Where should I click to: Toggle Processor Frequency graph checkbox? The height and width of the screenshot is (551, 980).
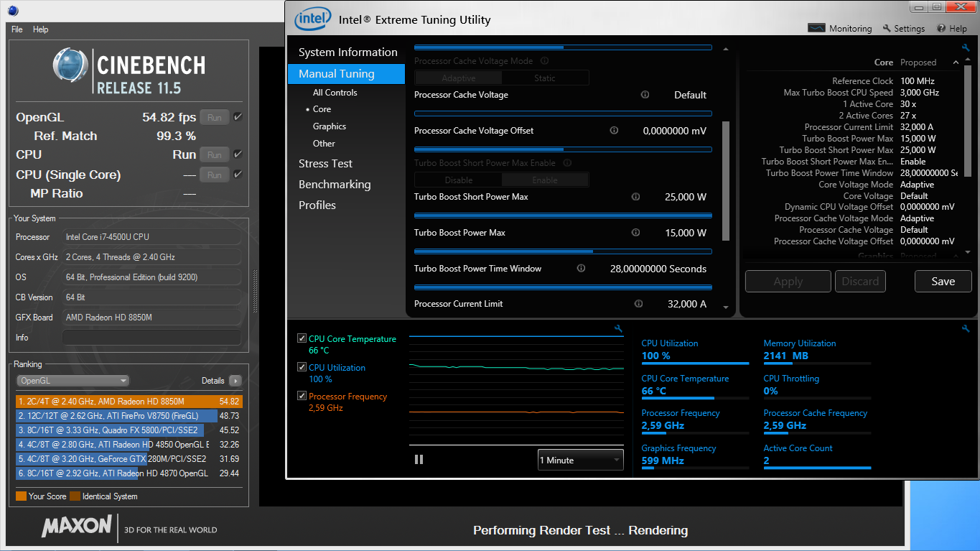click(x=302, y=396)
